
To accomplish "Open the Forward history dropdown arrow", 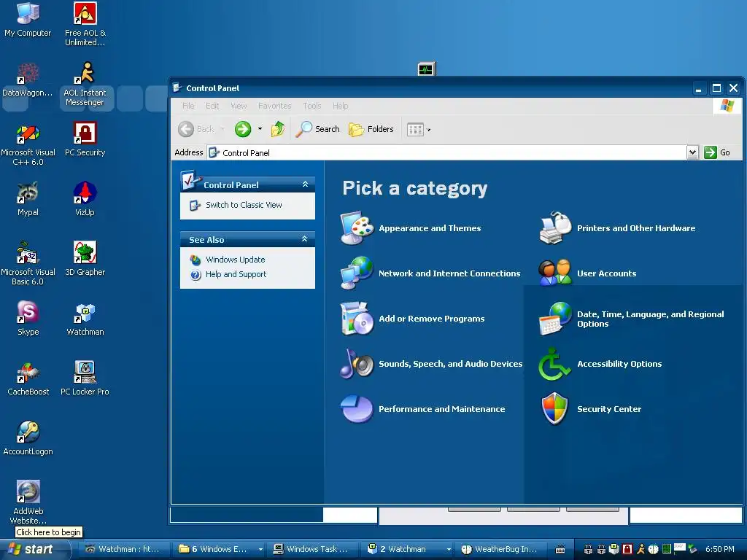I will pyautogui.click(x=260, y=128).
